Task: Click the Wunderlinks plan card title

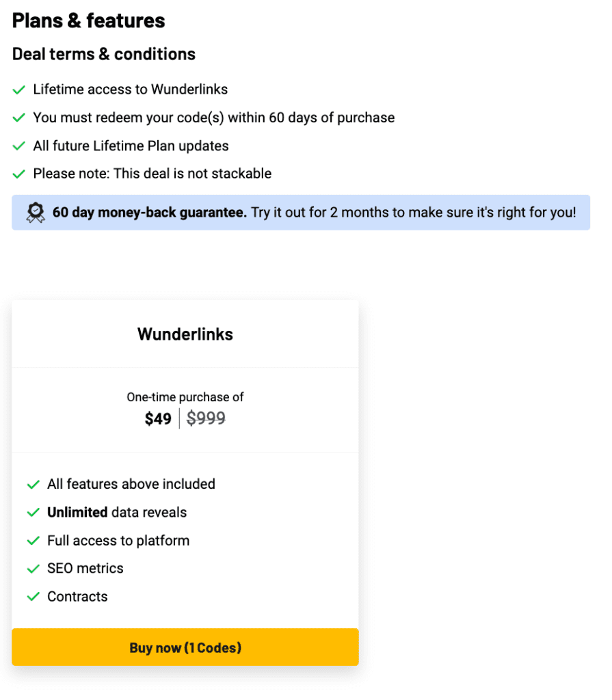Action: tap(185, 334)
